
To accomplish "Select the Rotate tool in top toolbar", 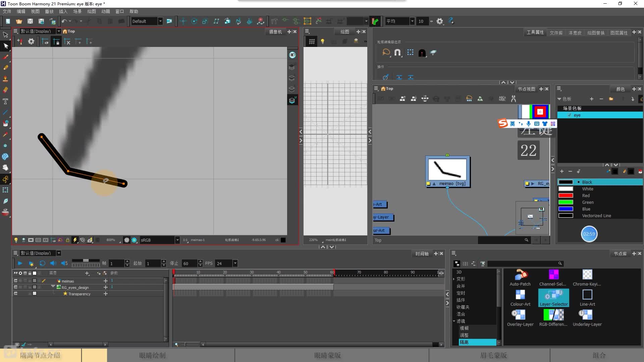I will point(194,21).
